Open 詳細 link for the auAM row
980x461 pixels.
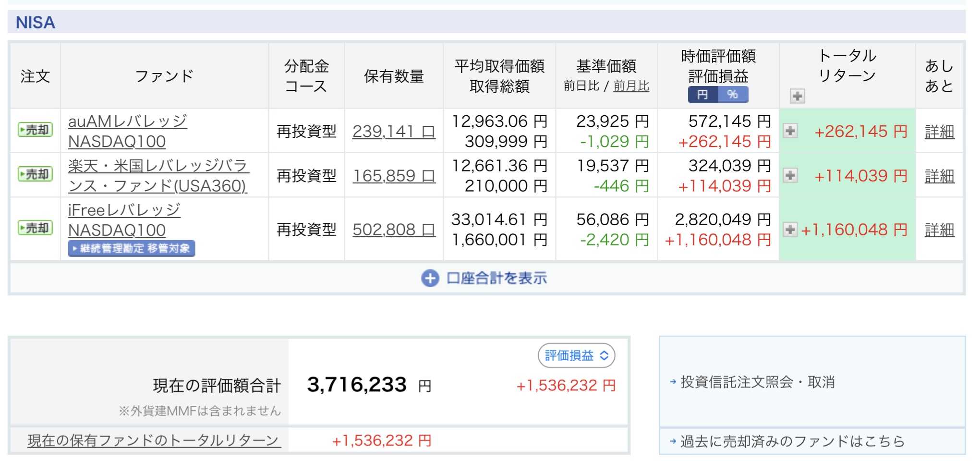pyautogui.click(x=939, y=132)
